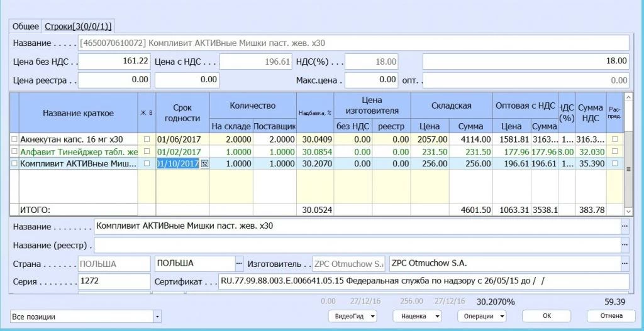Click date cell 01/06/2017
The width and height of the screenshot is (644, 331).
click(x=183, y=139)
